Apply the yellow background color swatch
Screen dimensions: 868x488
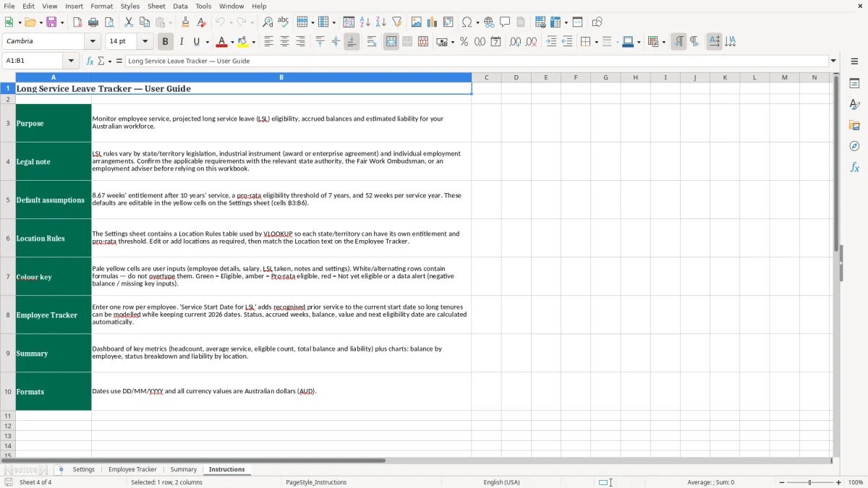click(x=243, y=42)
